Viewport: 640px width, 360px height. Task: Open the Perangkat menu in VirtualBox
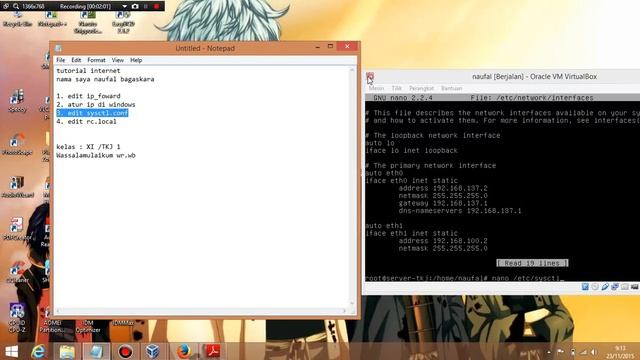click(x=421, y=88)
